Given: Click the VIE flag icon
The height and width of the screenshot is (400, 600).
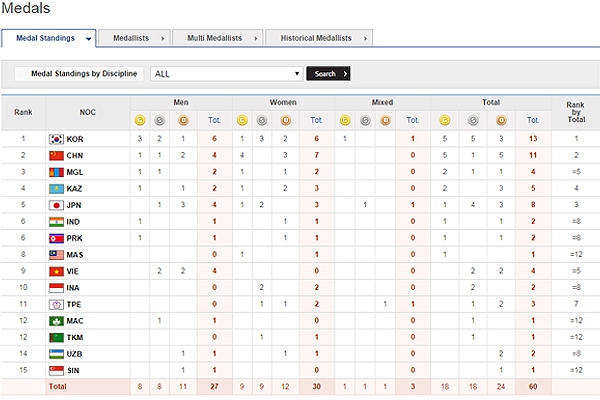Looking at the screenshot, I should [x=56, y=271].
